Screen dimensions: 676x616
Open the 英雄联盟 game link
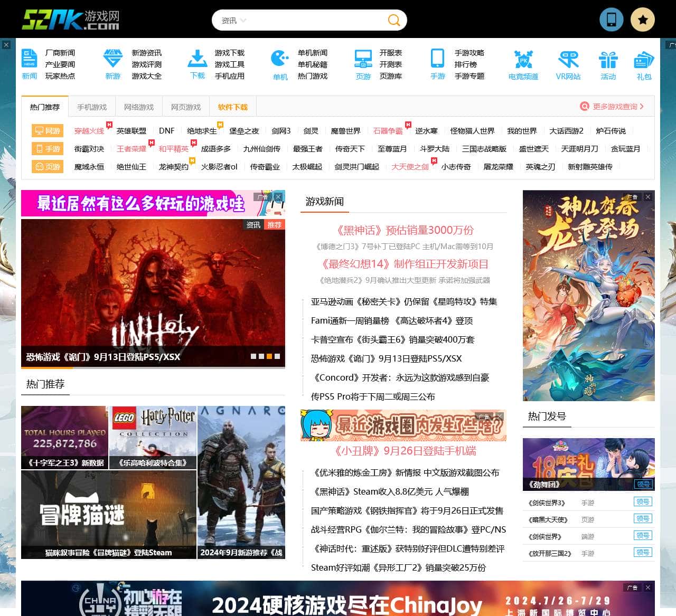click(x=132, y=131)
